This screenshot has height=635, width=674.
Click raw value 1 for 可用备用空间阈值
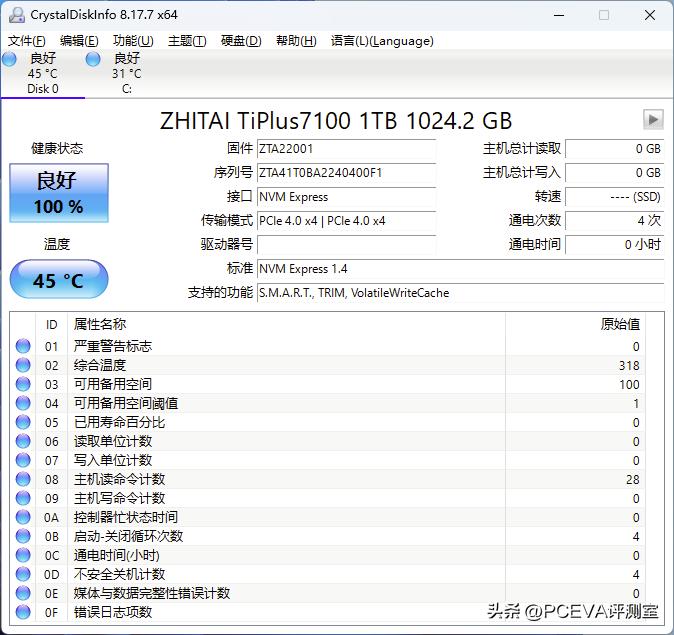[x=636, y=404]
